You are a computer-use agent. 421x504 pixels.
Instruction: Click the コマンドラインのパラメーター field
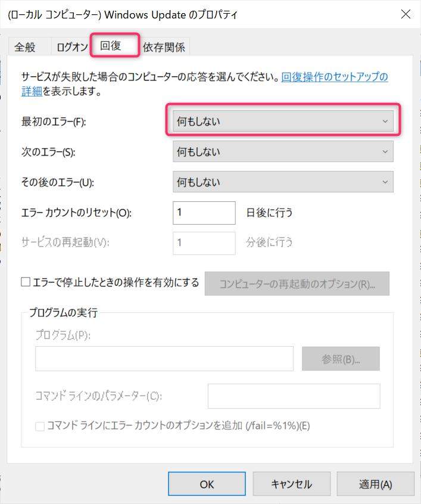294,396
